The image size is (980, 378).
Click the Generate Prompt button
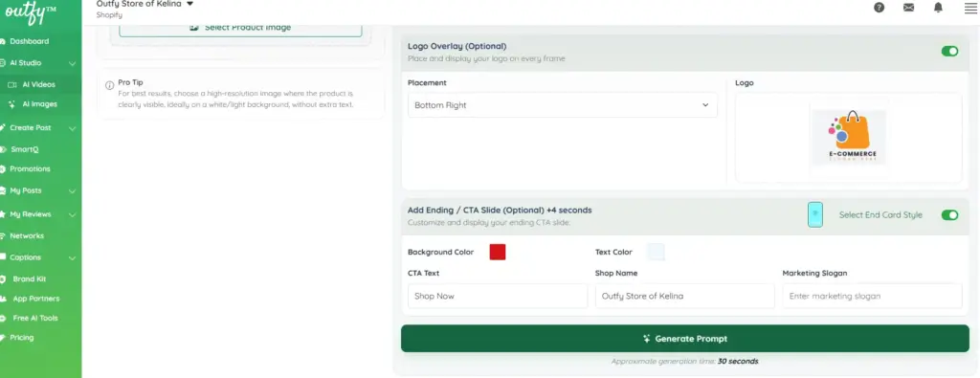coord(685,339)
